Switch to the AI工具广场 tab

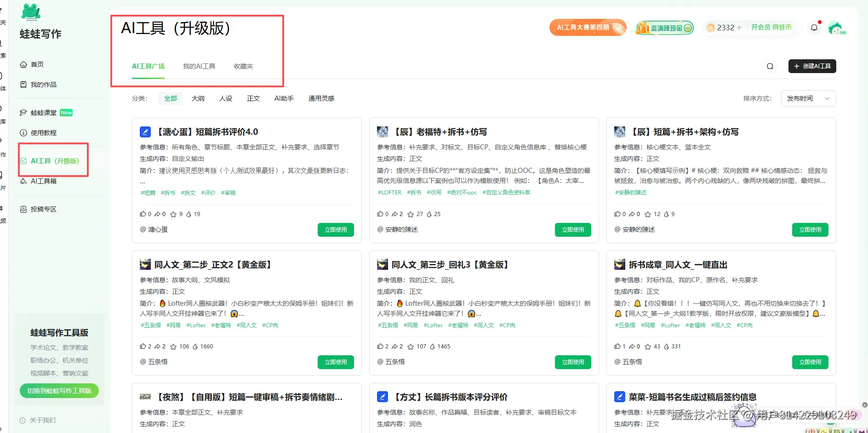point(148,66)
